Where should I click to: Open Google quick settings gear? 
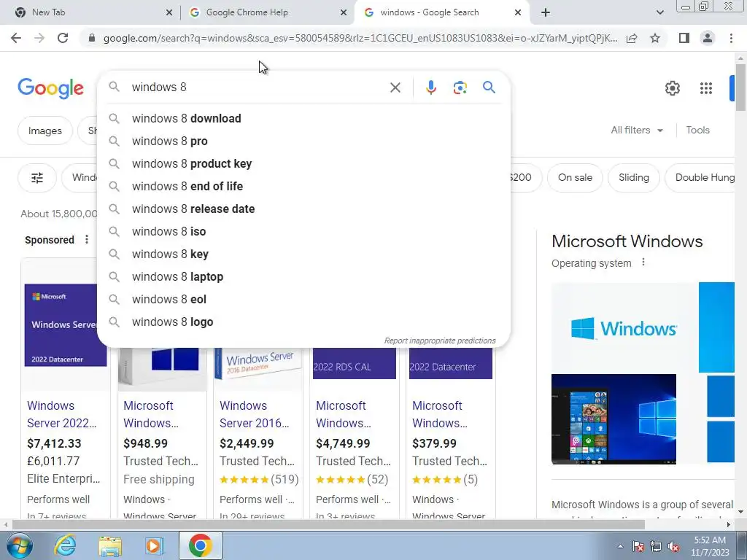click(x=672, y=88)
